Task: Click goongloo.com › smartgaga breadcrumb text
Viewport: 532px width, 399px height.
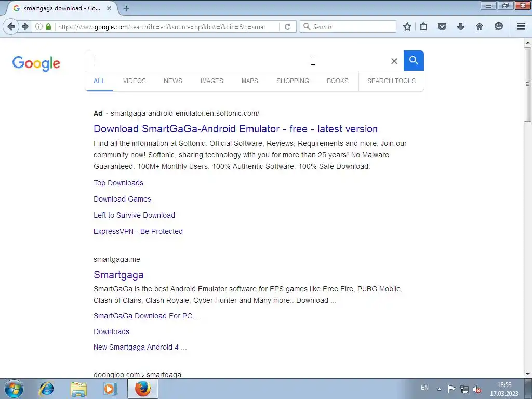Action: pyautogui.click(x=137, y=375)
